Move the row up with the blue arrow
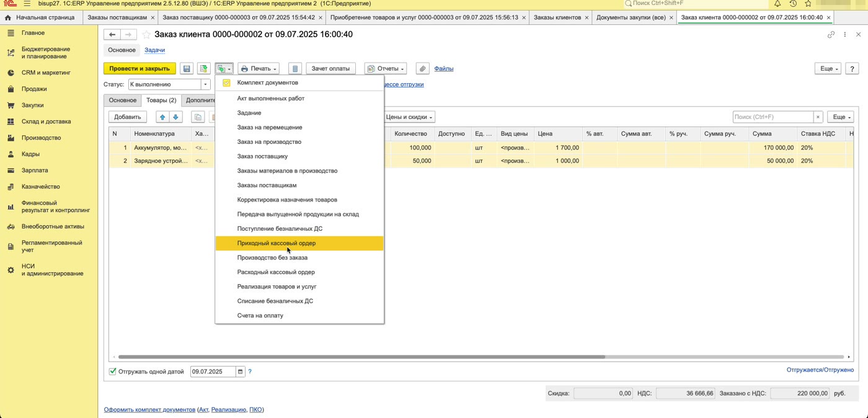This screenshot has height=418, width=868. 162,117
